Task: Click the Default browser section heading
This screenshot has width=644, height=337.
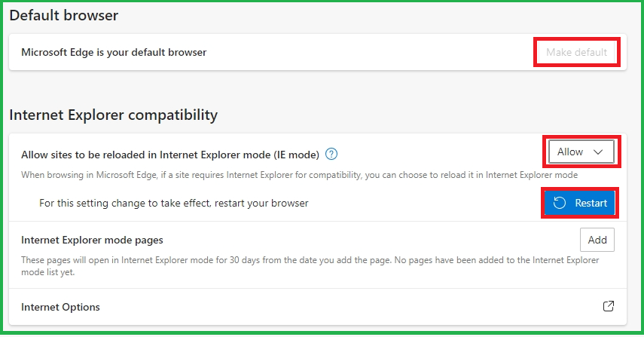Action: [x=64, y=15]
